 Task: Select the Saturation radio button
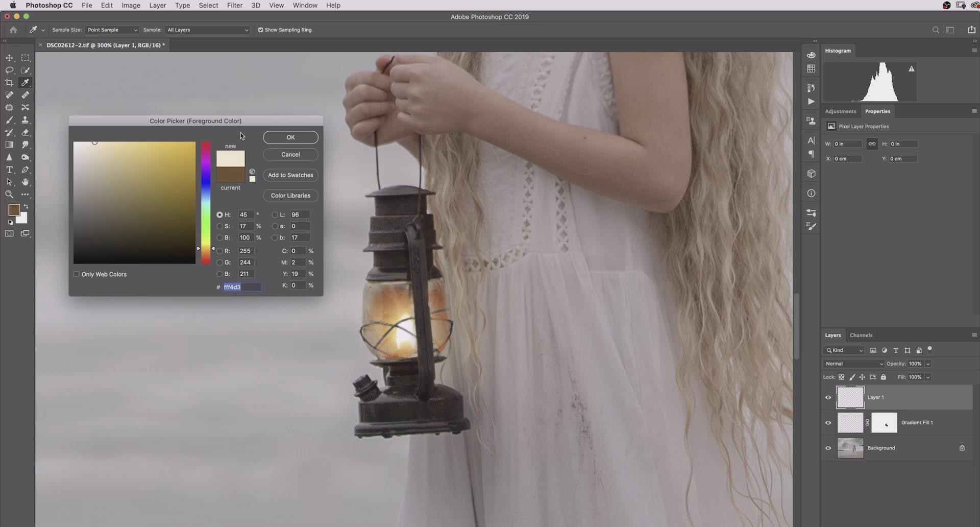219,226
